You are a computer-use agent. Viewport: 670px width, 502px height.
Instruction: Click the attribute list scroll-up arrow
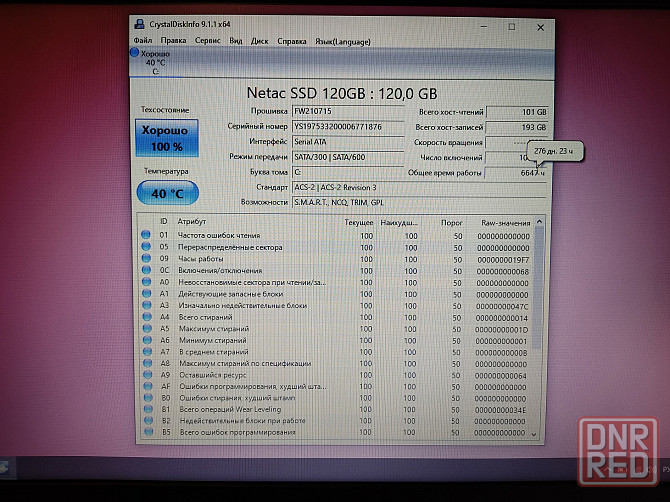pos(539,222)
